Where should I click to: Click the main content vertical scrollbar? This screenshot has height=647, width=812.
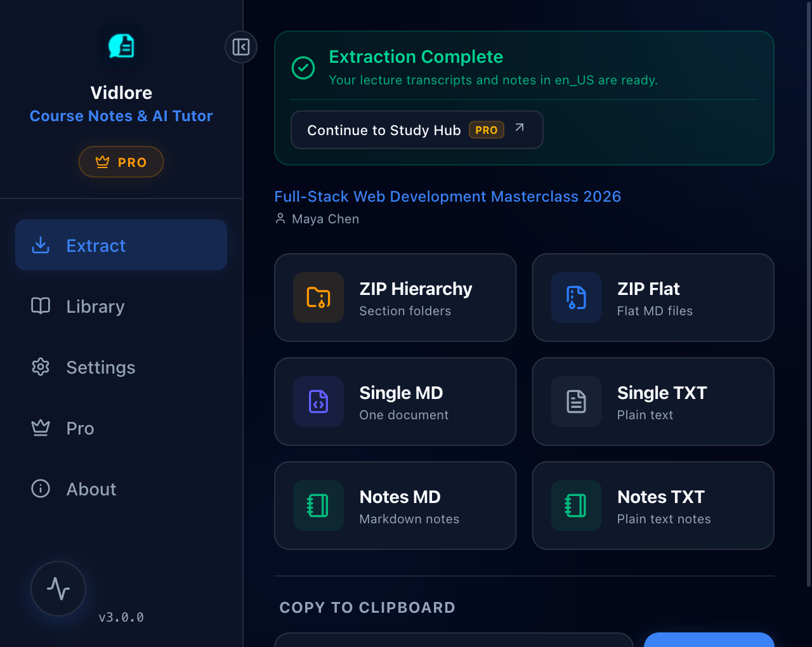808,293
